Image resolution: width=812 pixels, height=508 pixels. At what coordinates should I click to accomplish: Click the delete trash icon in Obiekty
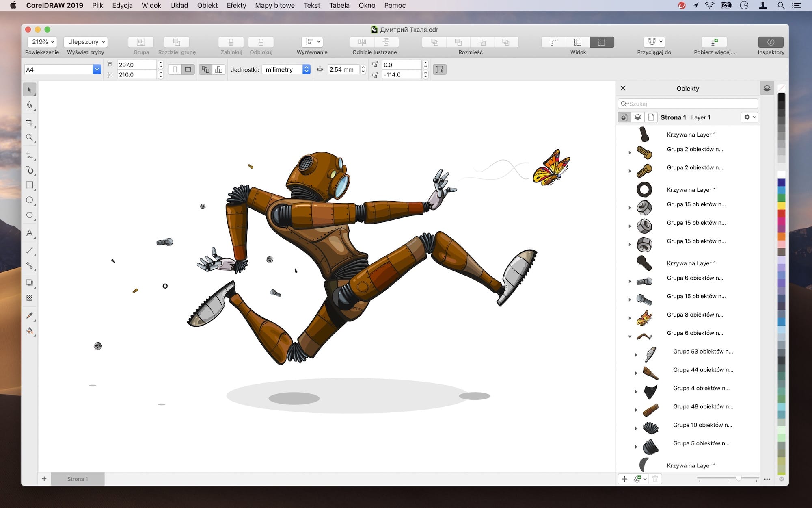point(655,479)
